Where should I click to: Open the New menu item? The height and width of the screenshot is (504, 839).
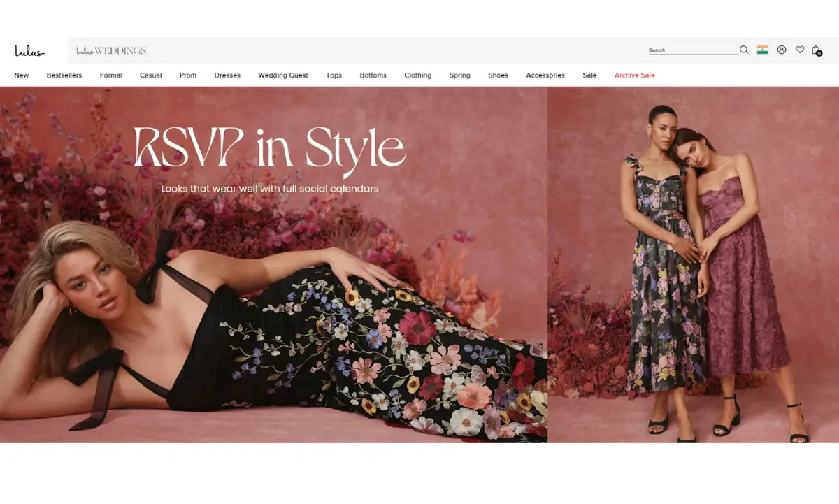(22, 75)
